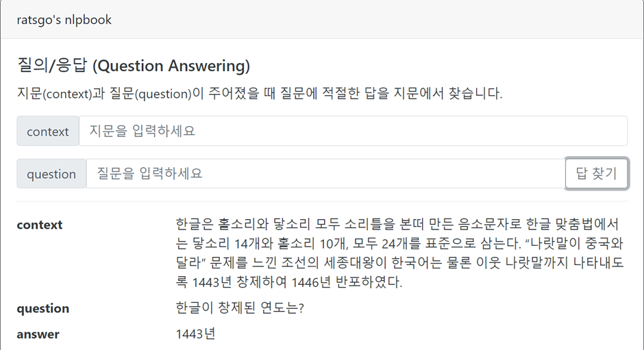Click the 답 찾기 button

[596, 173]
